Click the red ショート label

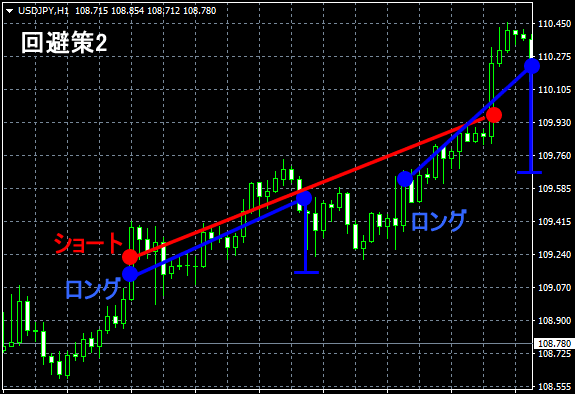[x=88, y=243]
